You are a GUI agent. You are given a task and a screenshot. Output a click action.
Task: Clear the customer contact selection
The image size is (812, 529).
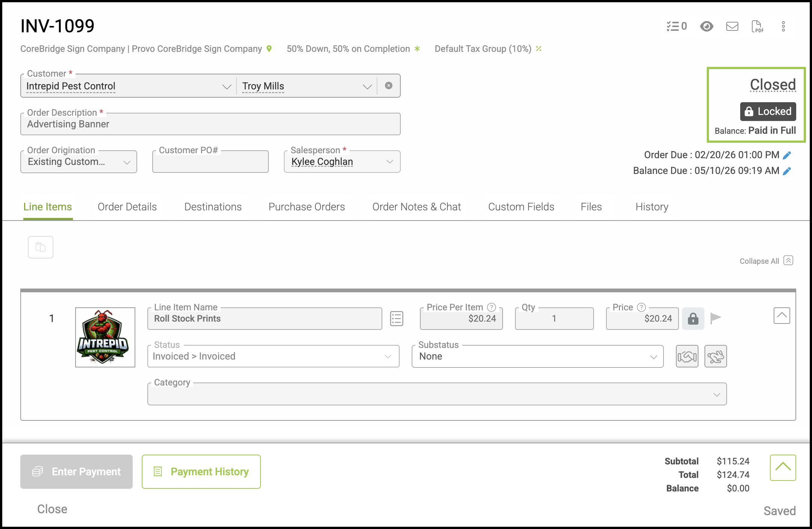(389, 86)
